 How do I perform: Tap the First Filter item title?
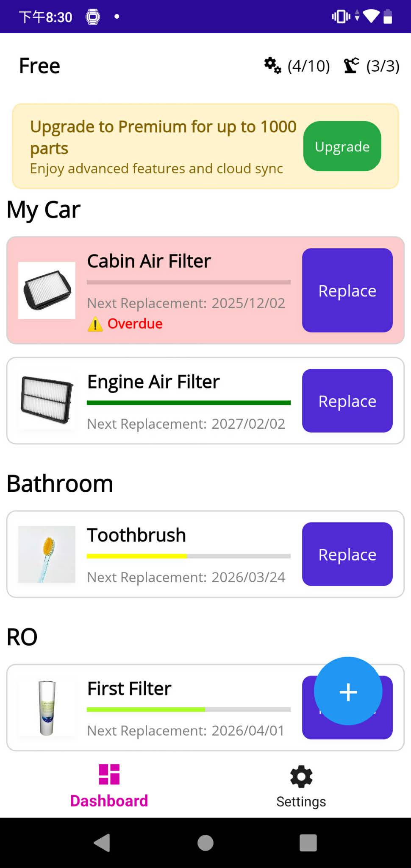(x=129, y=689)
